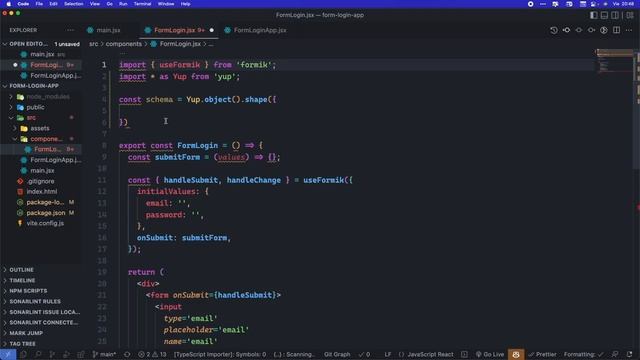
Task: Start Go Live server
Action: click(490, 354)
